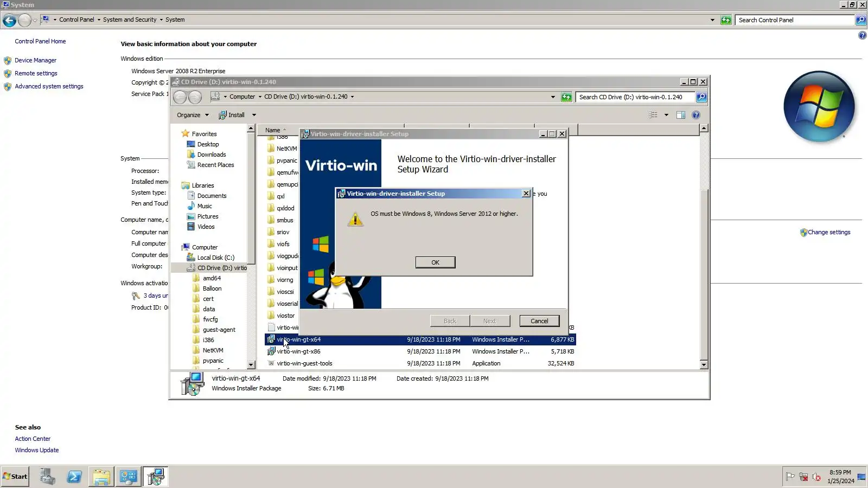Open the view options dropdown arrow in Explorer

pyautogui.click(x=666, y=115)
